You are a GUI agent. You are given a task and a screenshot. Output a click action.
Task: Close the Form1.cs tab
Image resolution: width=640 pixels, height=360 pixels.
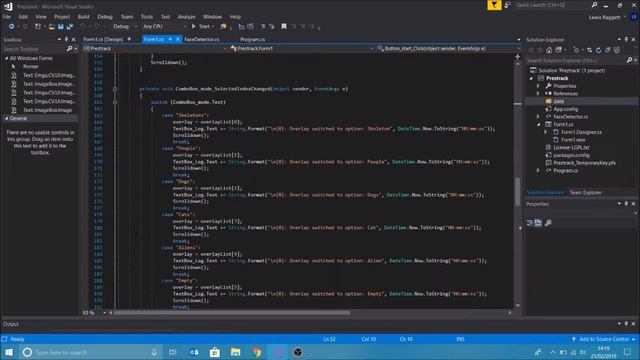point(178,39)
